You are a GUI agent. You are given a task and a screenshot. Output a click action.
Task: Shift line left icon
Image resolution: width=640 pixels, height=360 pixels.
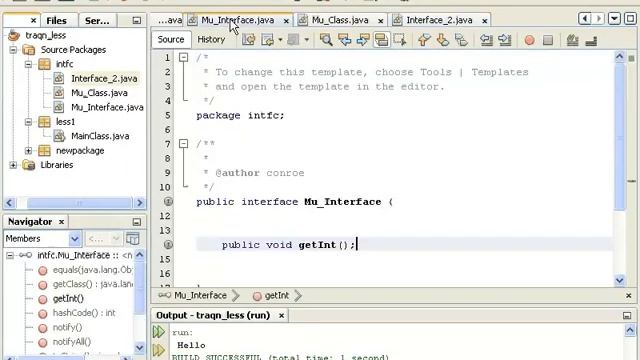point(486,40)
